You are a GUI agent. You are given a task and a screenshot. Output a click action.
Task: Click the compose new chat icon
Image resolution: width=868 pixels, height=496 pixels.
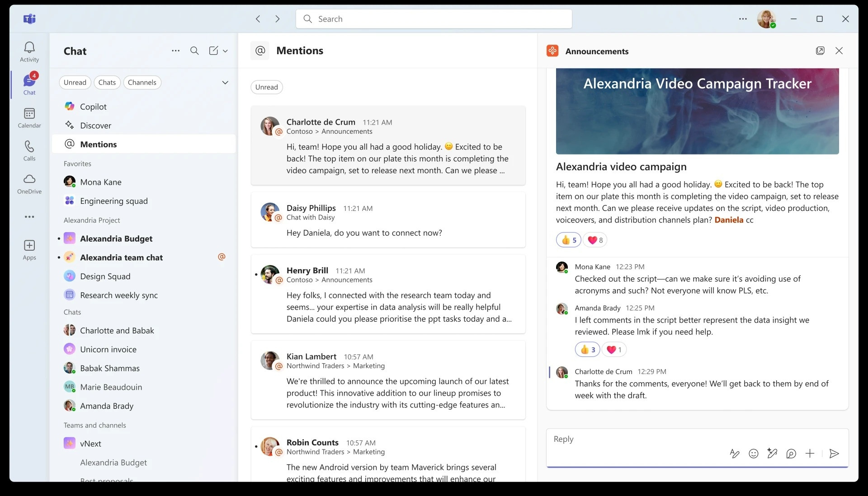(213, 51)
